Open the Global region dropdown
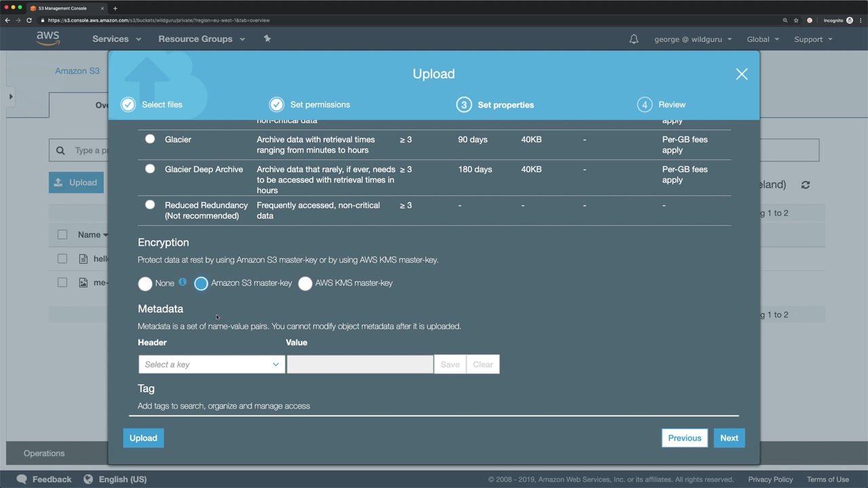Viewport: 868px width, 488px height. pyautogui.click(x=763, y=39)
